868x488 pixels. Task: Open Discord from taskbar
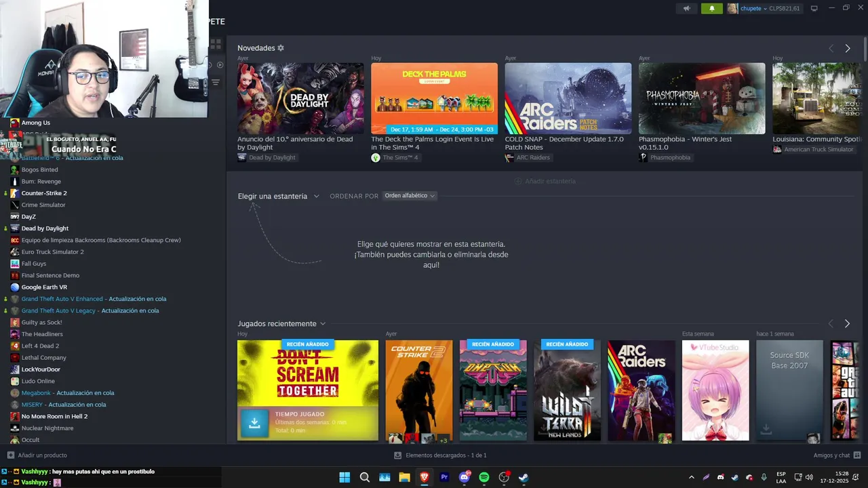(x=465, y=477)
